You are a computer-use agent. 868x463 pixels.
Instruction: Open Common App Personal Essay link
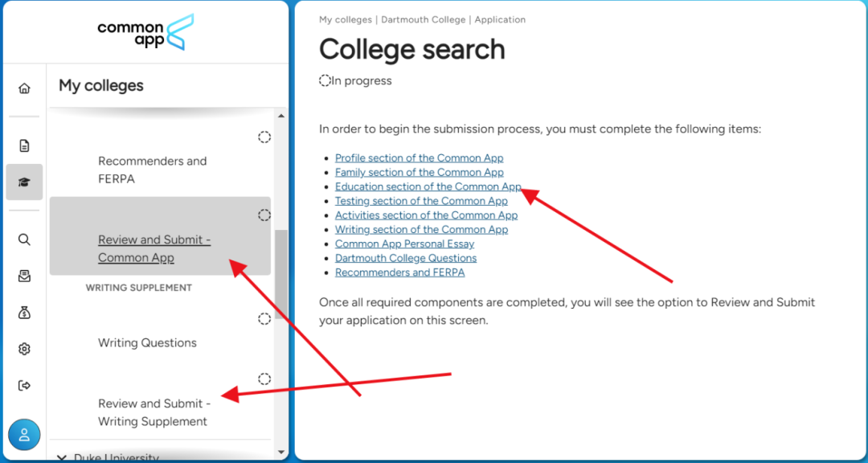(404, 244)
